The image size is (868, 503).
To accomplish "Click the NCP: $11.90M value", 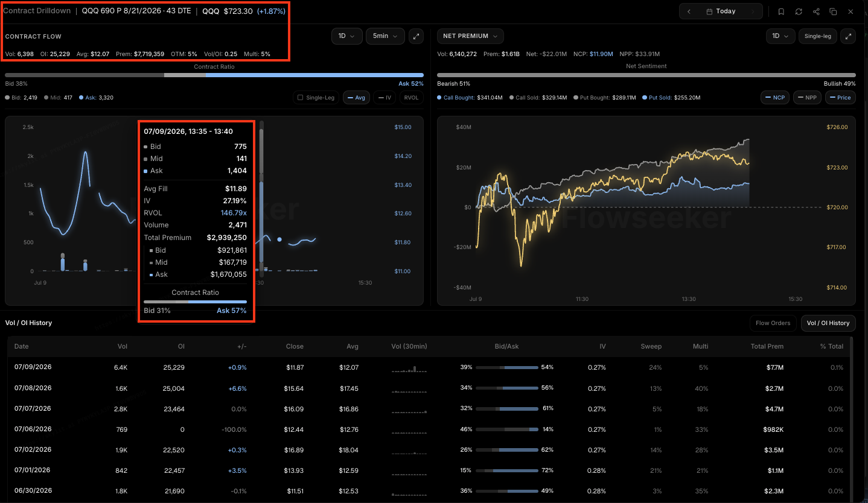I will coord(592,54).
